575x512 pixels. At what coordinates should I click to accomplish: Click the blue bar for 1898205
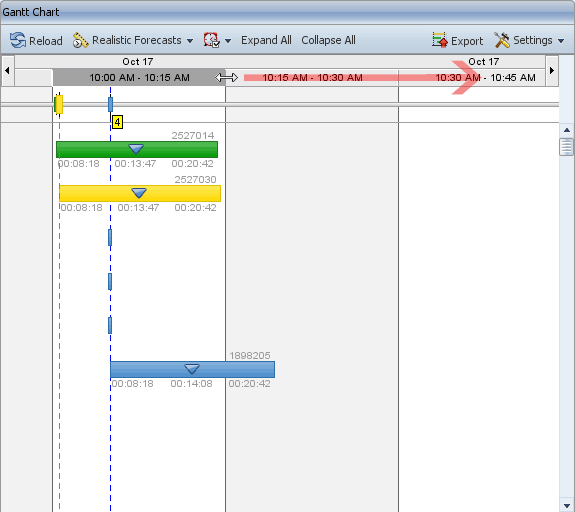click(x=192, y=369)
